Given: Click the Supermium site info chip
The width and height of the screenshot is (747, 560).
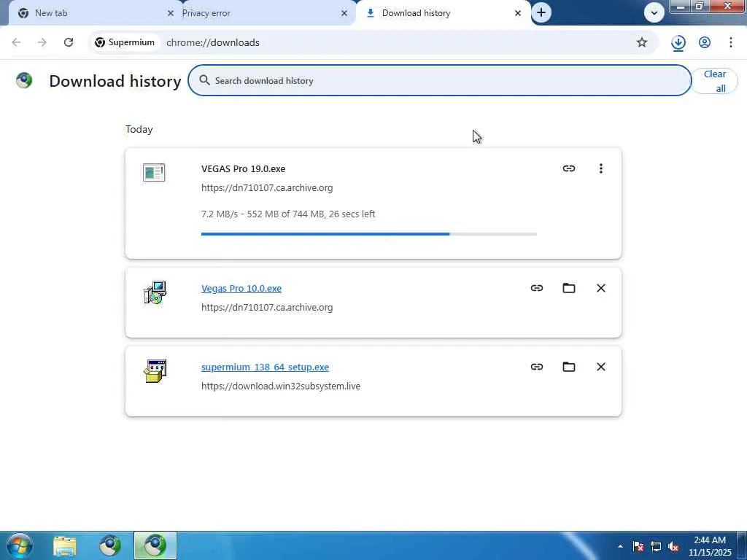Looking at the screenshot, I should pyautogui.click(x=125, y=42).
